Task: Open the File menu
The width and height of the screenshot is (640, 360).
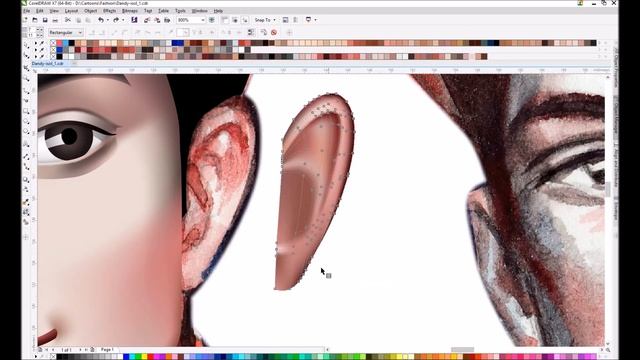Action: (x=27, y=11)
